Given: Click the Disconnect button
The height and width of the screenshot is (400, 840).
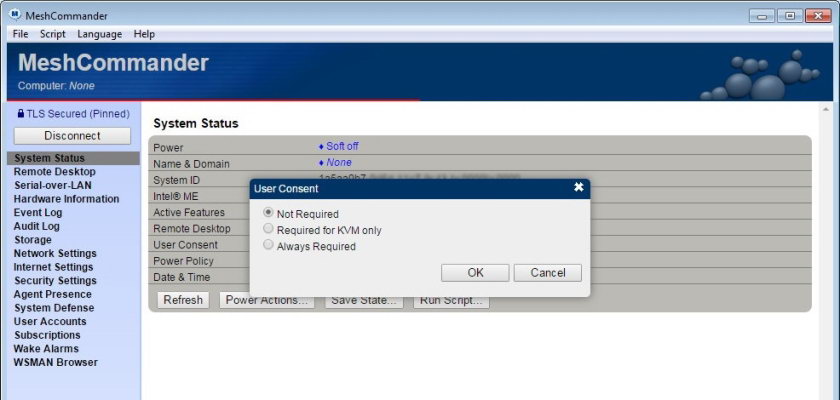Looking at the screenshot, I should coord(72,135).
